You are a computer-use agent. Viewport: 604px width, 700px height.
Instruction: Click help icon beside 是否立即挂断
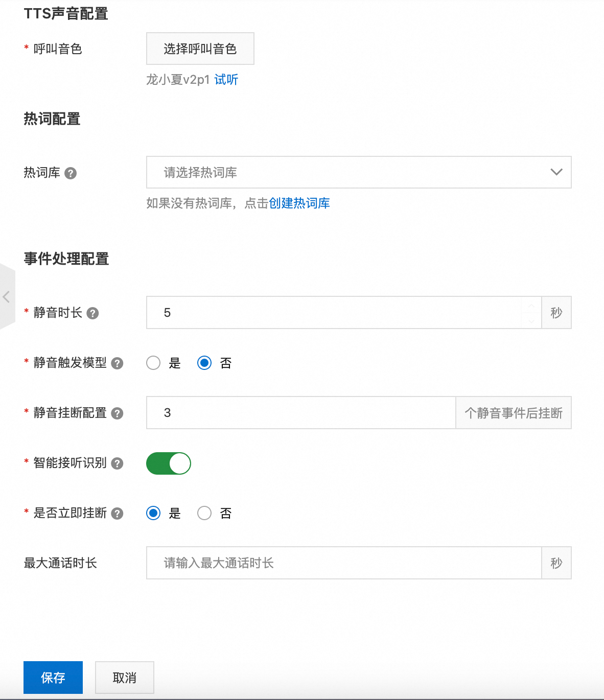pos(117,514)
